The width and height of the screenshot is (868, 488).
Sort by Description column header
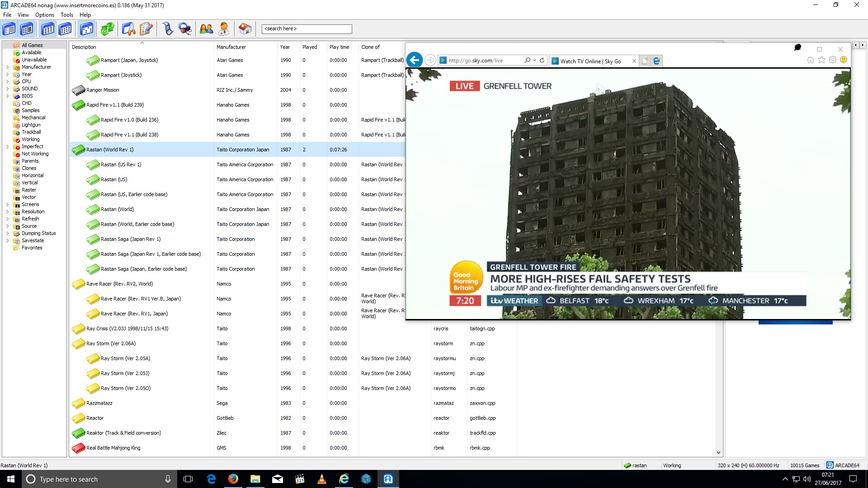pos(142,47)
